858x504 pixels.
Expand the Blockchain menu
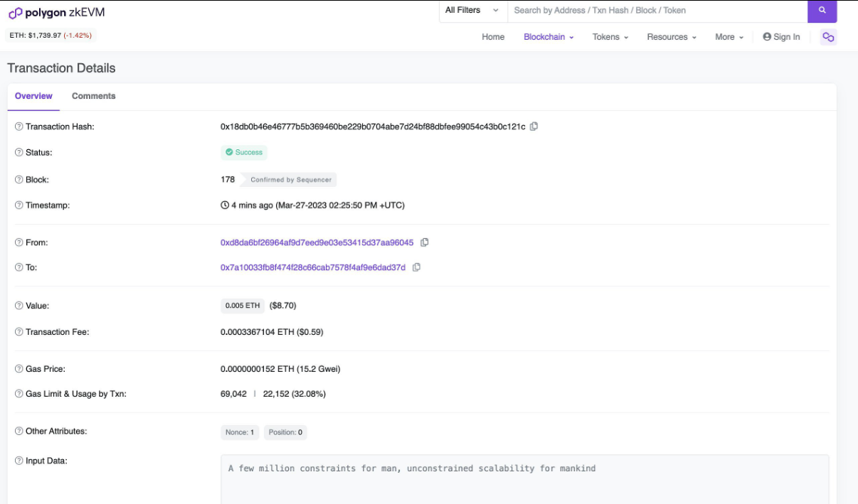point(549,37)
